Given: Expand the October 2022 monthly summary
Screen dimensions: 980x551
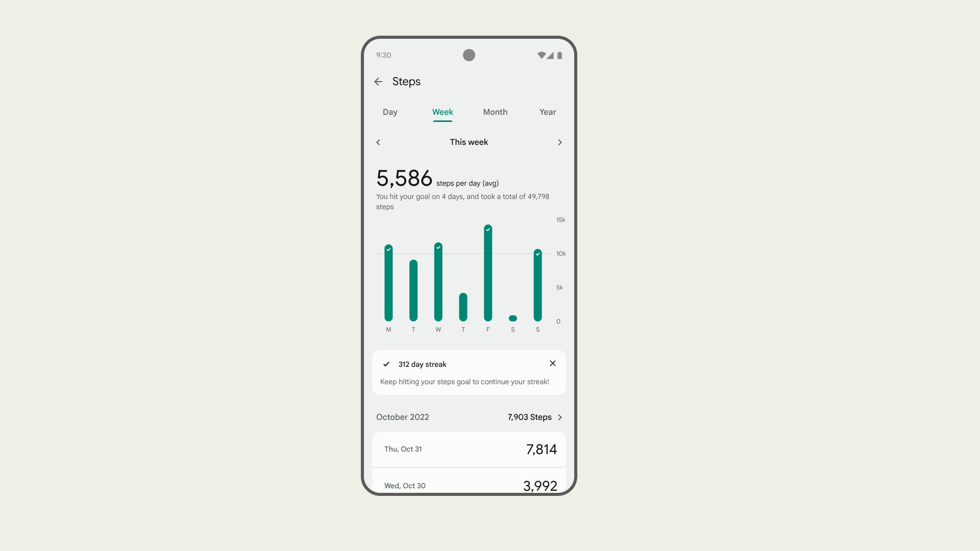Looking at the screenshot, I should click(x=559, y=416).
